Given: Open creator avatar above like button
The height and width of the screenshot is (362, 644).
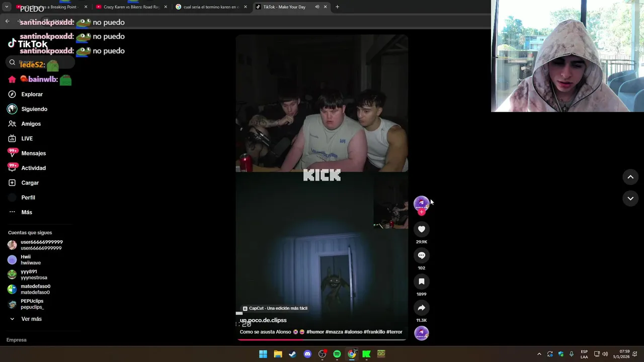Looking at the screenshot, I should click(x=422, y=203).
